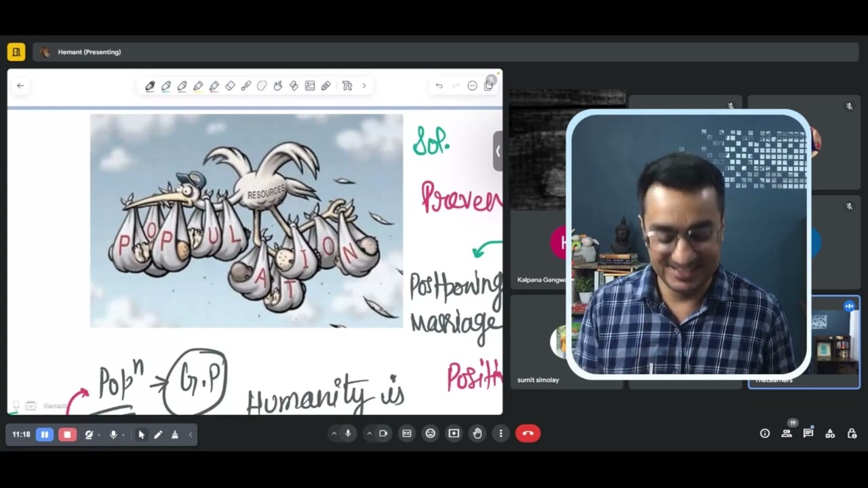Select the shape fill tool

(294, 85)
